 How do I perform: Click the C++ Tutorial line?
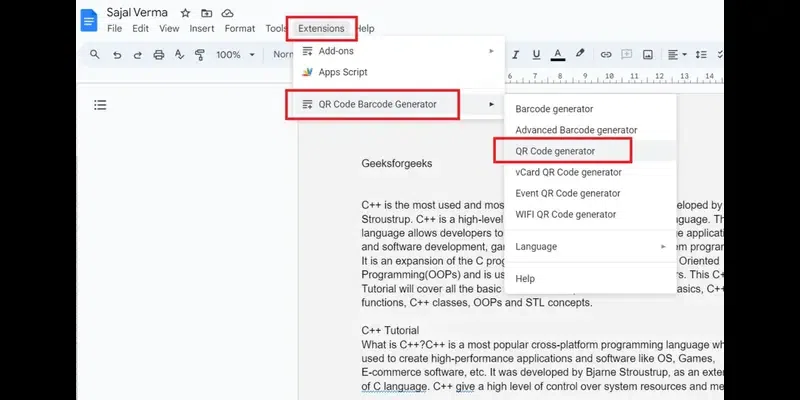390,330
